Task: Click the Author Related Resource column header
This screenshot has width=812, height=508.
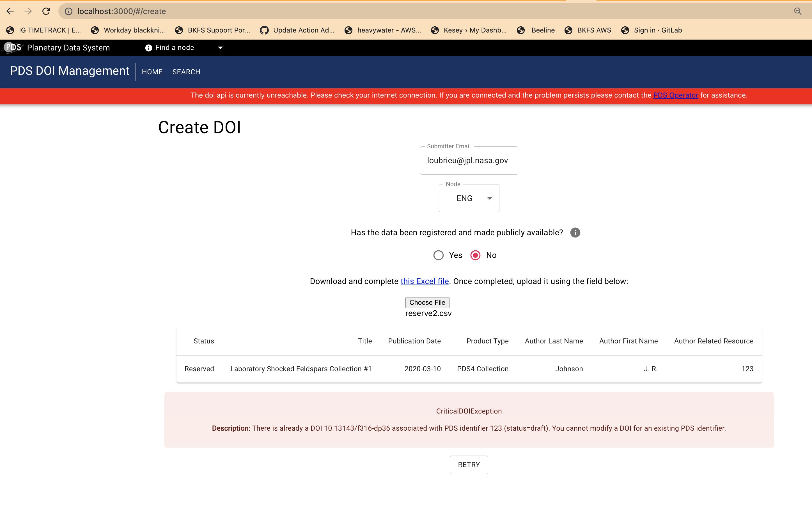Action: [714, 341]
